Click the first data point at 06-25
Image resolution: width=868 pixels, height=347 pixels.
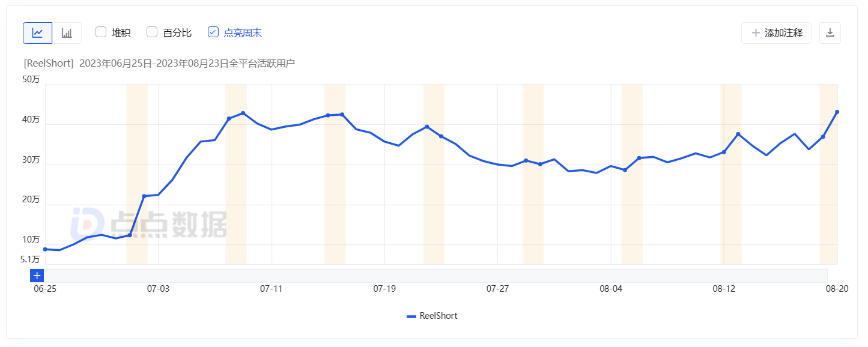pyautogui.click(x=45, y=249)
